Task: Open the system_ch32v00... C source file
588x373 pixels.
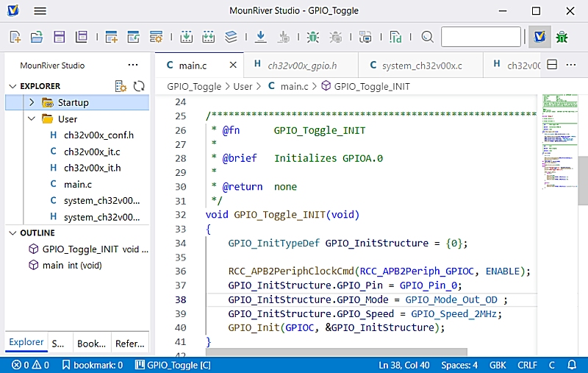Action: pos(101,201)
